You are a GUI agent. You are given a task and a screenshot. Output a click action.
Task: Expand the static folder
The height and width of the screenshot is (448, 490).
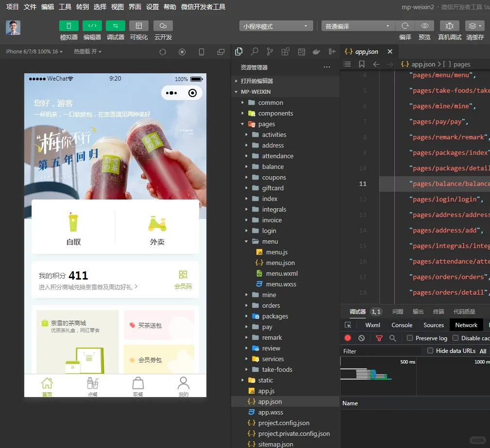(286, 380)
